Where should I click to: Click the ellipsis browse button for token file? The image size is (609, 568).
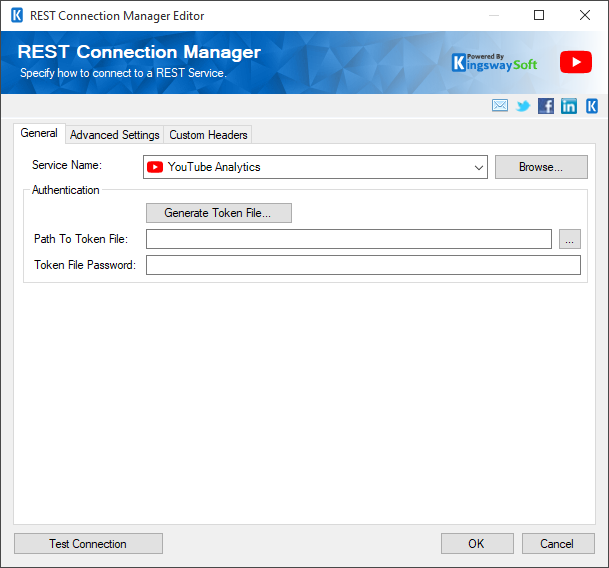pyautogui.click(x=570, y=239)
